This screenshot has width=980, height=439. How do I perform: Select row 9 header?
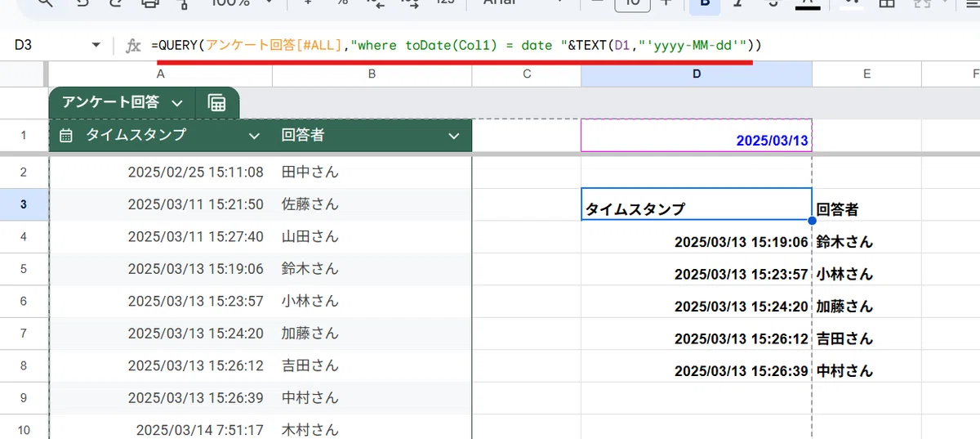pyautogui.click(x=24, y=397)
